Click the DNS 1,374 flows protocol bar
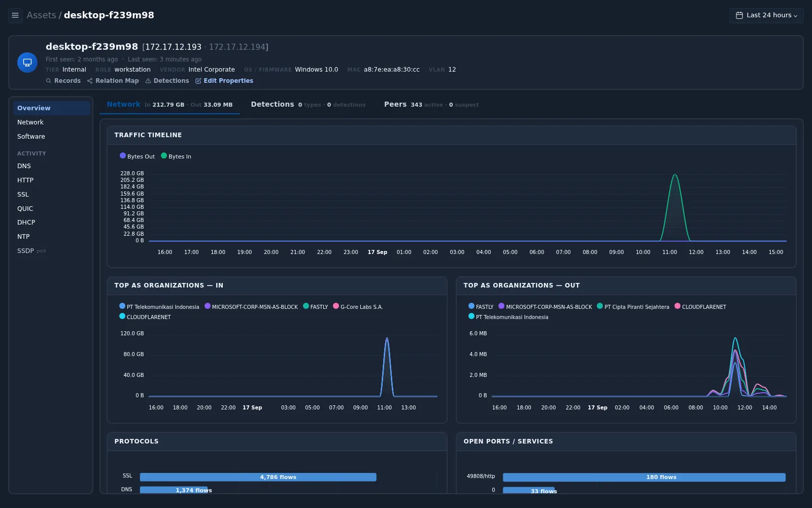The image size is (812, 508). pyautogui.click(x=174, y=490)
